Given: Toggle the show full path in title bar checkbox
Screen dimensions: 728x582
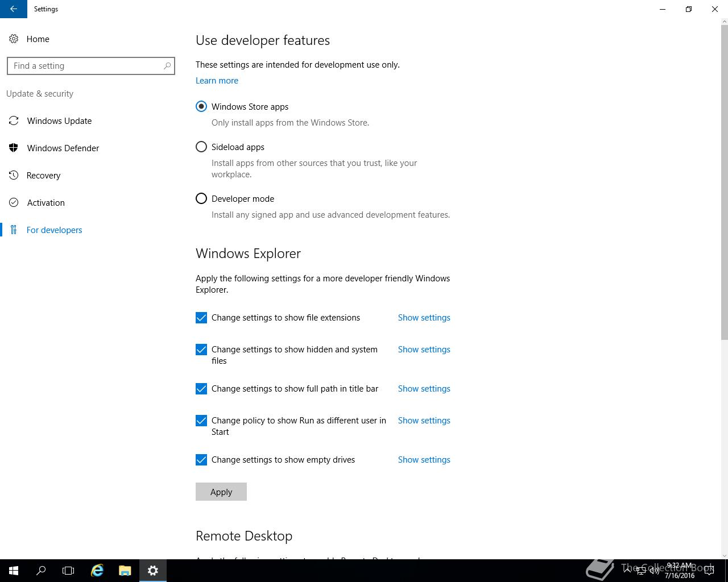Looking at the screenshot, I should point(201,389).
